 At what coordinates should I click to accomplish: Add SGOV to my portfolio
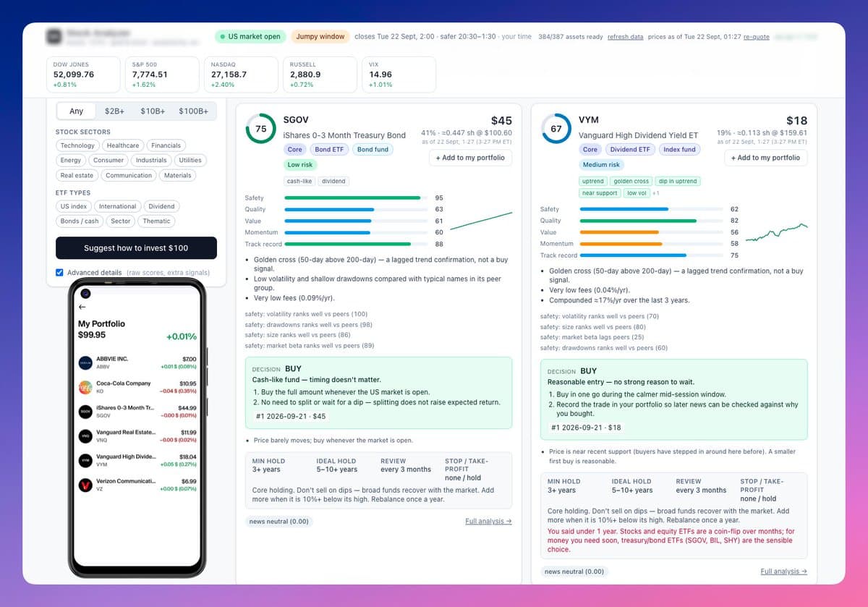[470, 158]
